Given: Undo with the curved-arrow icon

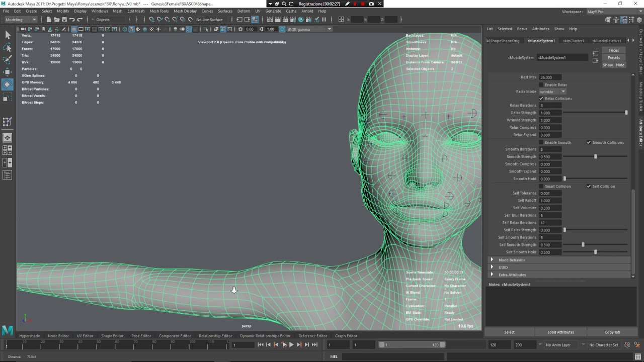Looking at the screenshot, I should pos(72,20).
